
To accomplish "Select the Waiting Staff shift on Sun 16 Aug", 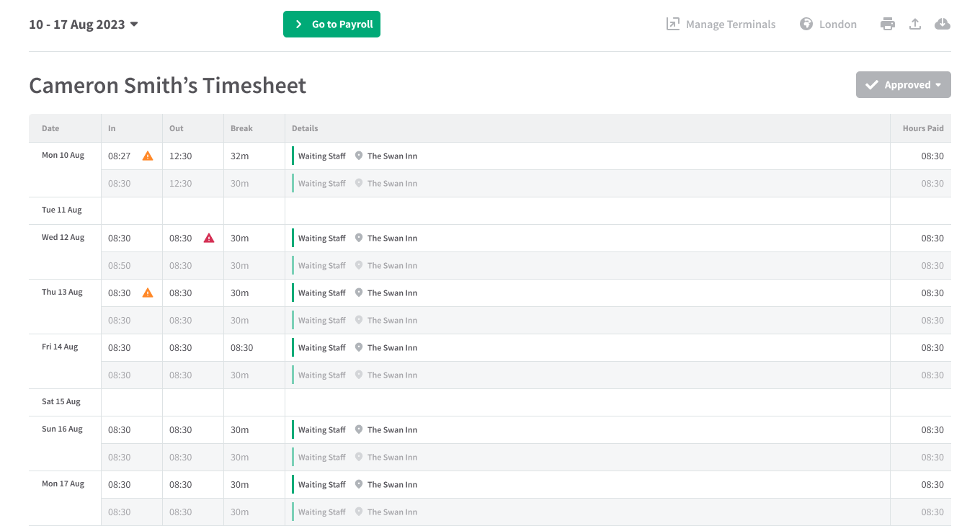I will click(321, 429).
